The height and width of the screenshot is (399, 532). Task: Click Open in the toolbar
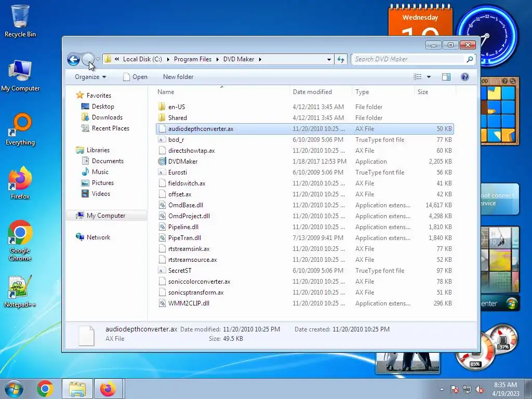coord(135,77)
